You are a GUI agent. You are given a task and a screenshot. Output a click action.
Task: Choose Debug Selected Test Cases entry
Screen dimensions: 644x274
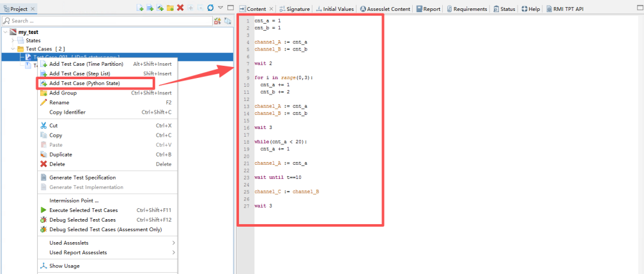(107, 220)
